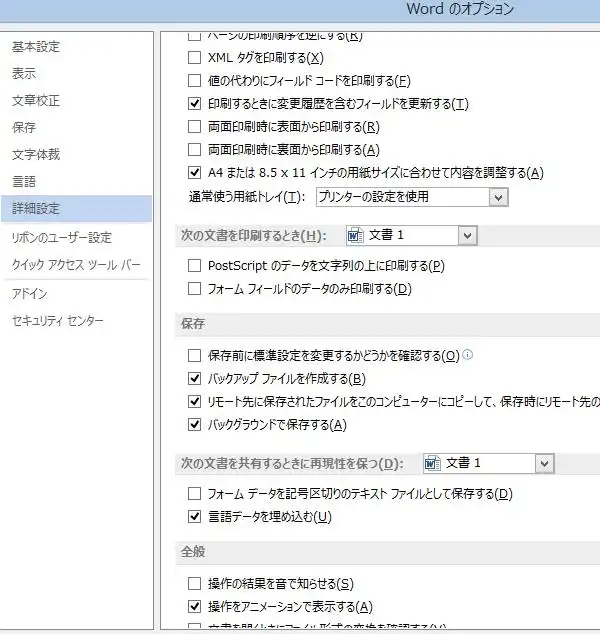This screenshot has height=634, width=600.
Task: Expand 次の文書を印刷するとき document dropdown
Action: (x=467, y=235)
